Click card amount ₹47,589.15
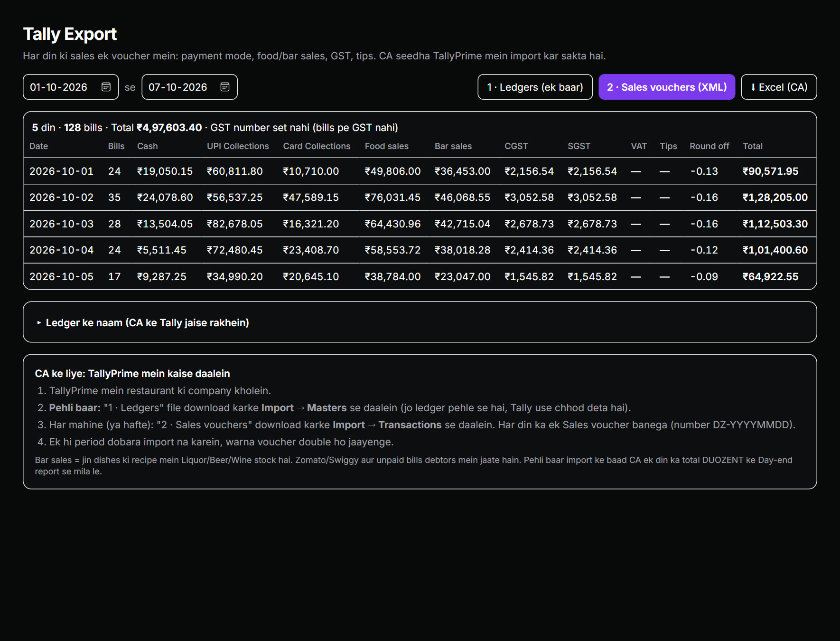The width and height of the screenshot is (840, 641). click(311, 197)
